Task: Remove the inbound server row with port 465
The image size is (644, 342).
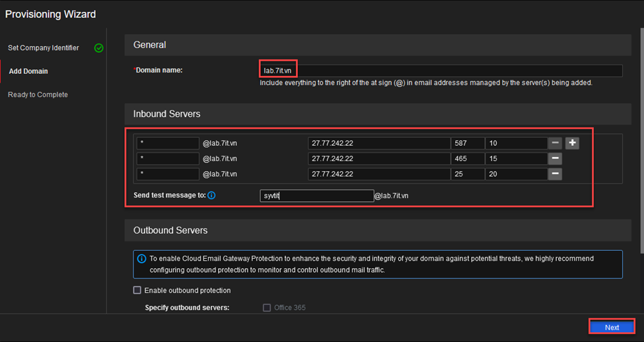Action: (555, 158)
